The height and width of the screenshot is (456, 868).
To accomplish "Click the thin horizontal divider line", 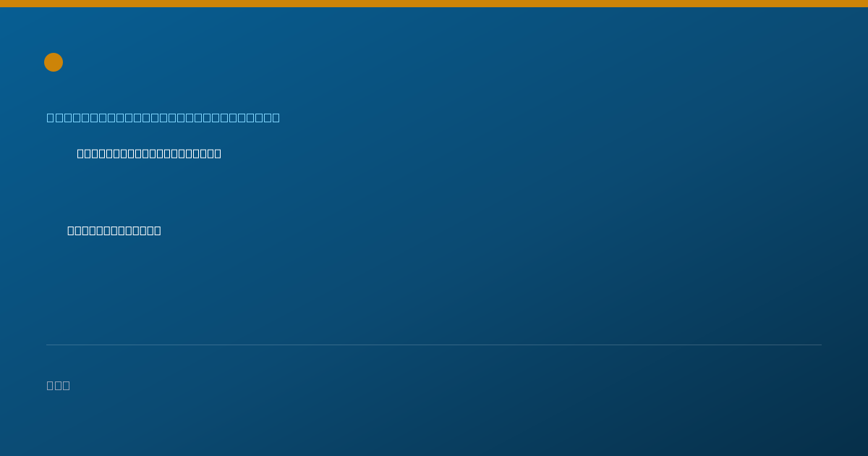I will 434,345.
